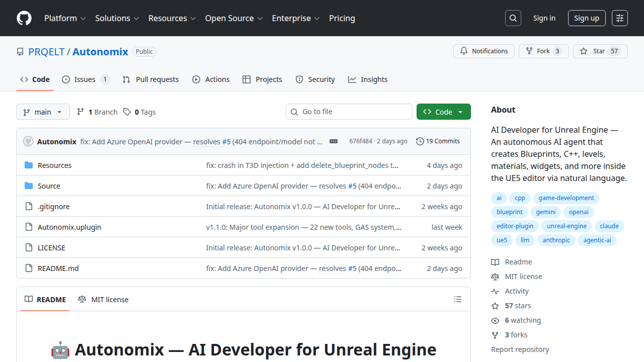Image resolution: width=644 pixels, height=362 pixels.
Task: Open the LICENSE file in the file list
Action: (x=51, y=248)
